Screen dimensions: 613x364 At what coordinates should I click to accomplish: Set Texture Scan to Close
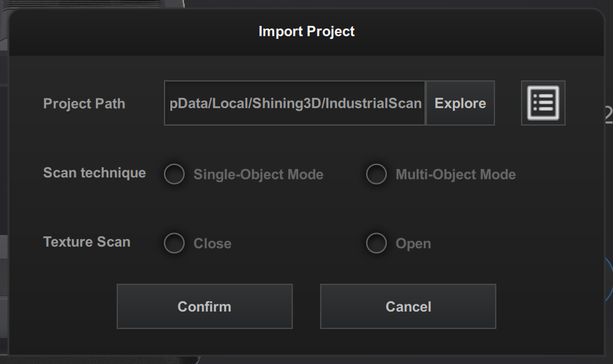174,244
